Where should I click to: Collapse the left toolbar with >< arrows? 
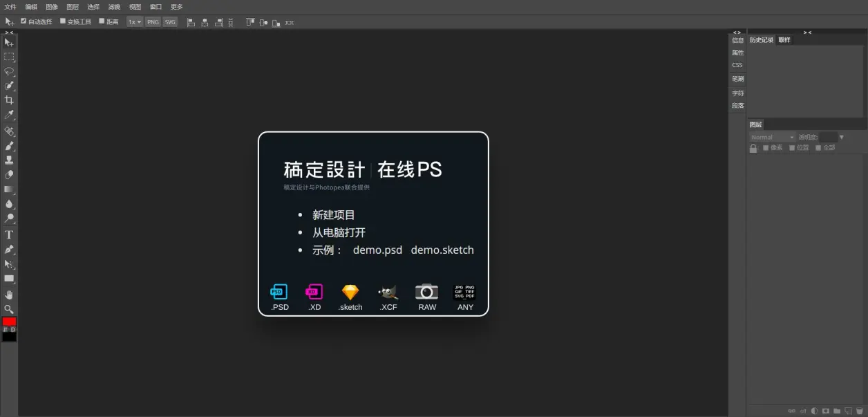click(9, 32)
